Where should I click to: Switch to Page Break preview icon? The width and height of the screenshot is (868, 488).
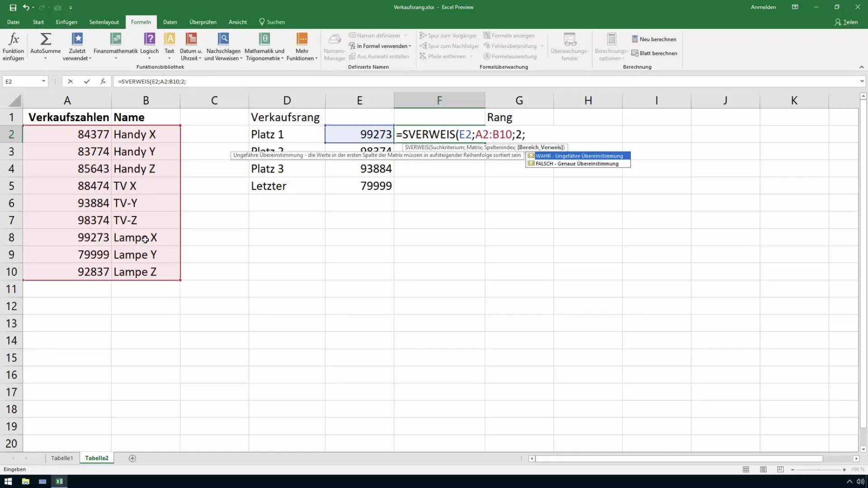pyautogui.click(x=780, y=469)
